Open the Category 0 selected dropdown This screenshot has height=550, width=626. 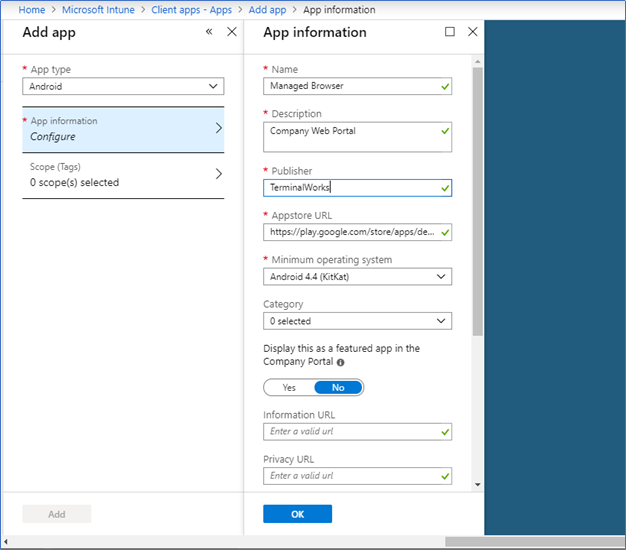tap(357, 321)
